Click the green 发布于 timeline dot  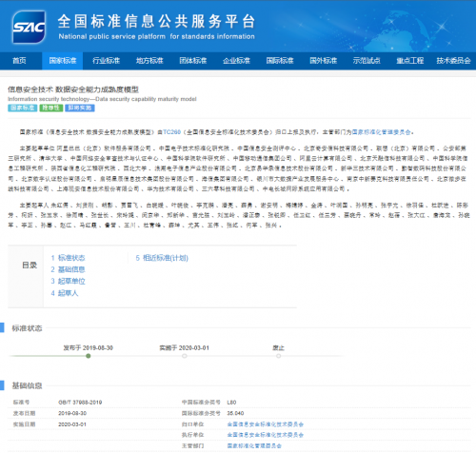click(89, 356)
